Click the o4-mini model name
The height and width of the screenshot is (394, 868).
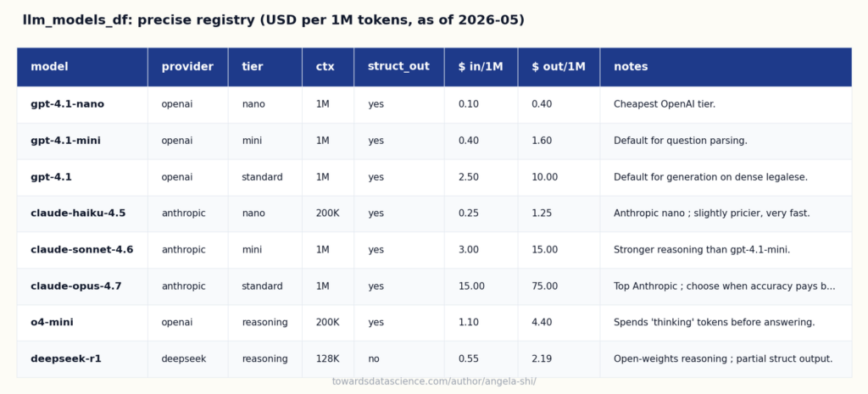point(52,323)
